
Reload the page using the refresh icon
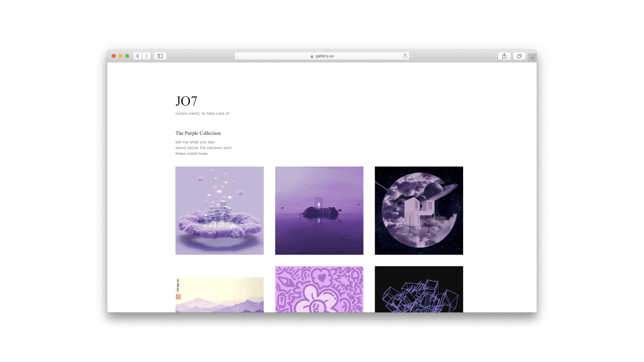coord(405,56)
